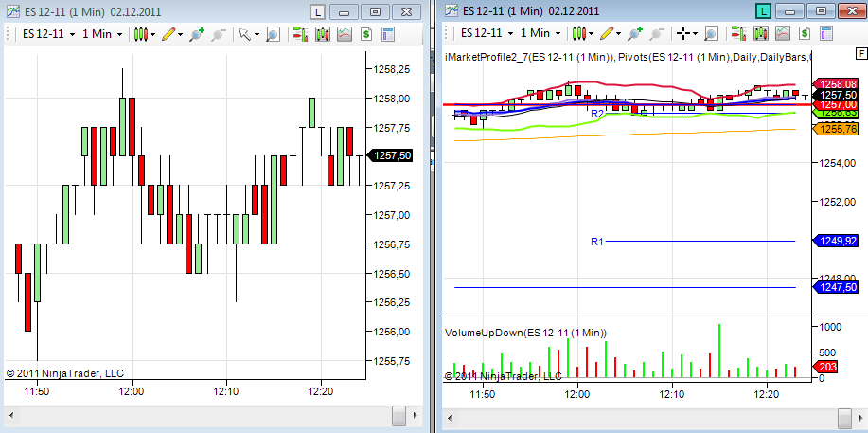Click the chart application icon in right title bar
This screenshot has height=433, width=868.
452,10
